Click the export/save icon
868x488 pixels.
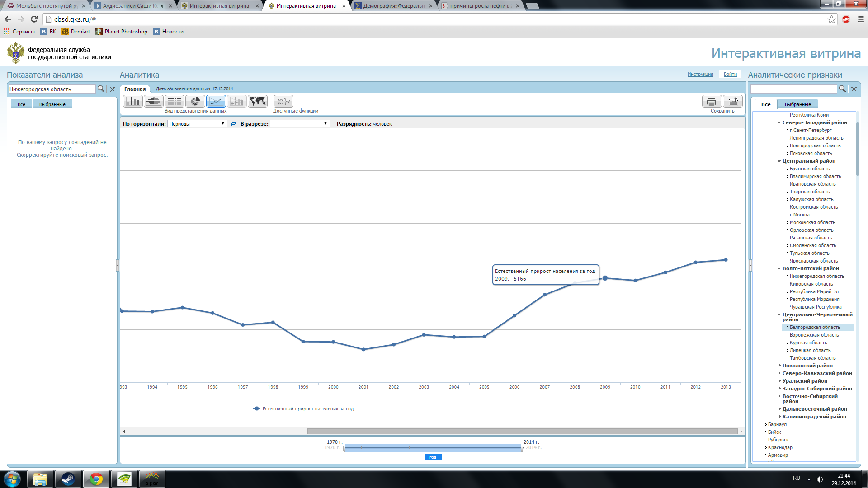[733, 102]
